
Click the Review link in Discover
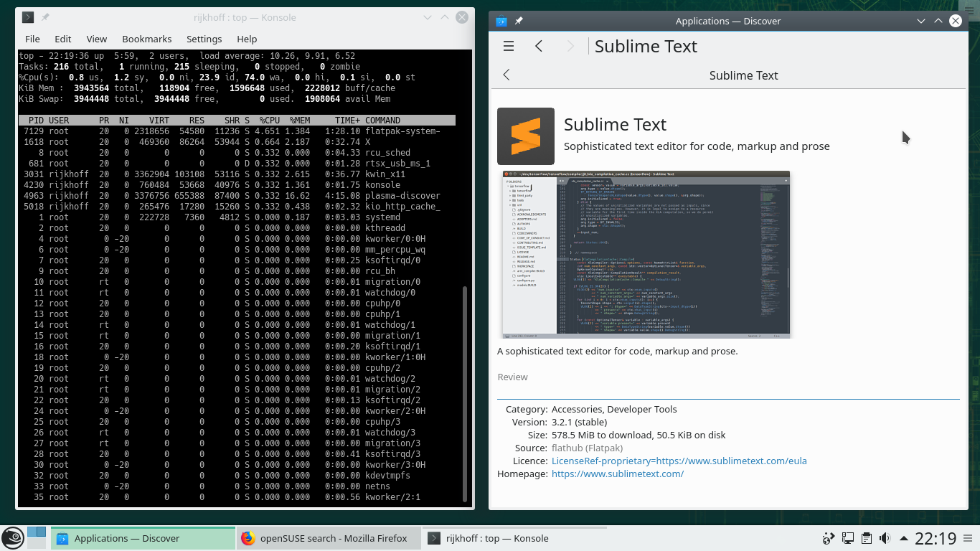coord(512,377)
